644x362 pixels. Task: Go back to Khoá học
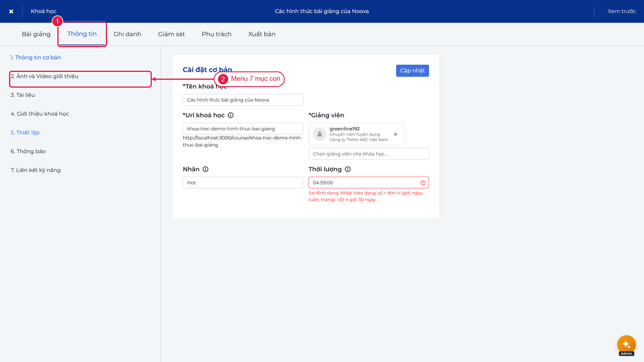click(43, 11)
